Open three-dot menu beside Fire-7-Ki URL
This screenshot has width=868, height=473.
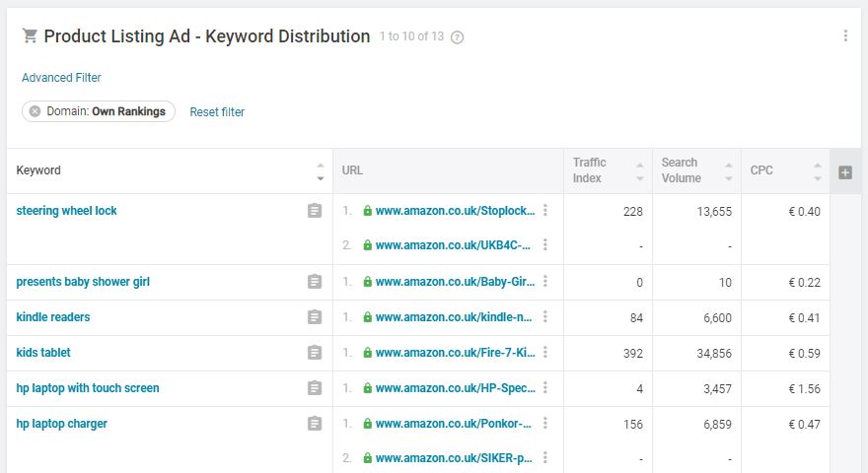coord(545,352)
